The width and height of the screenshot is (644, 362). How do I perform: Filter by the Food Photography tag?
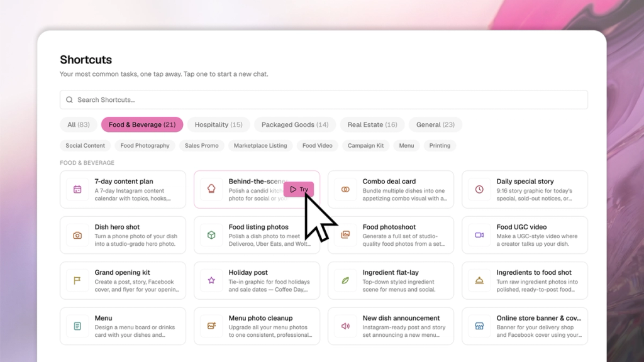145,145
